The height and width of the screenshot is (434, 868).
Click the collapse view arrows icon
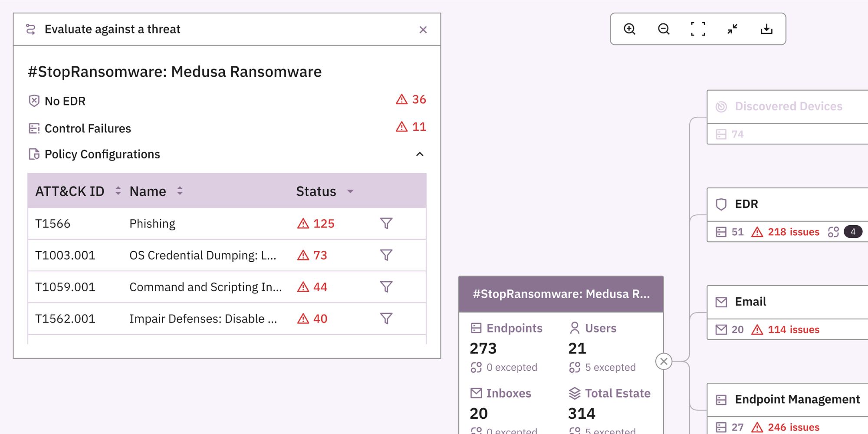tap(732, 29)
